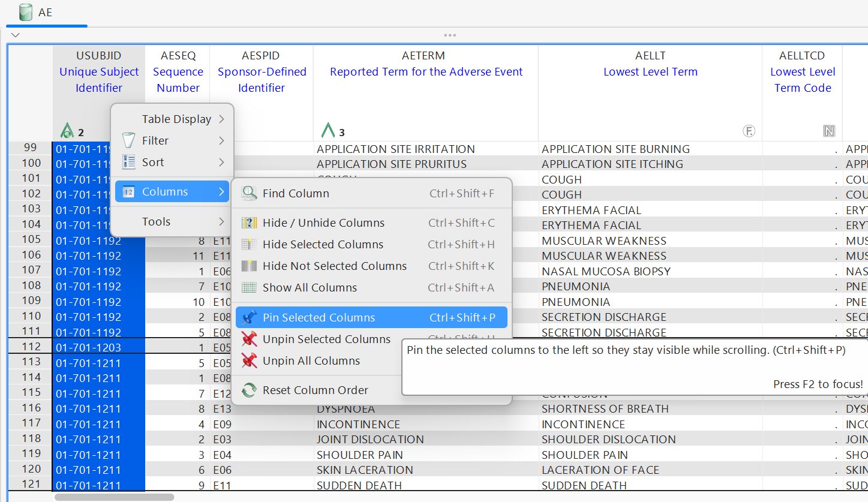868x502 pixels.
Task: Click the Columns icon in context menu
Action: pos(128,192)
